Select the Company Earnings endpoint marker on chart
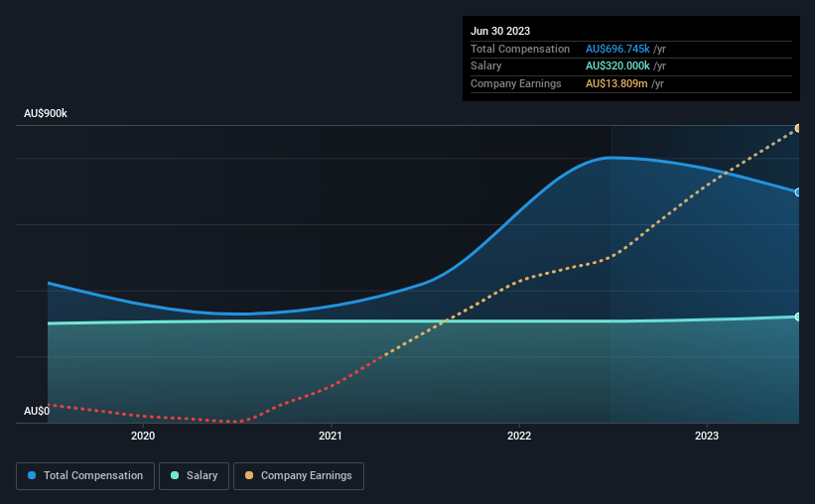Screen dimensions: 815x504 click(x=798, y=128)
